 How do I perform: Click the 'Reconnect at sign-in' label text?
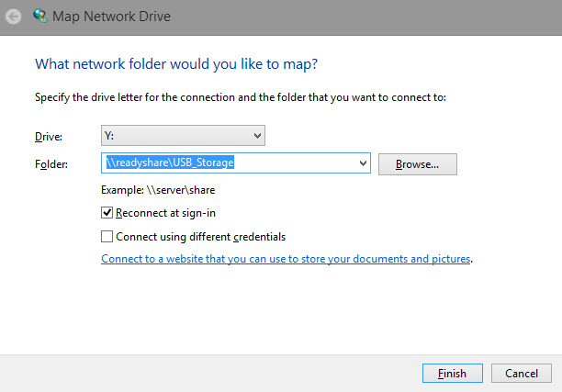[165, 213]
